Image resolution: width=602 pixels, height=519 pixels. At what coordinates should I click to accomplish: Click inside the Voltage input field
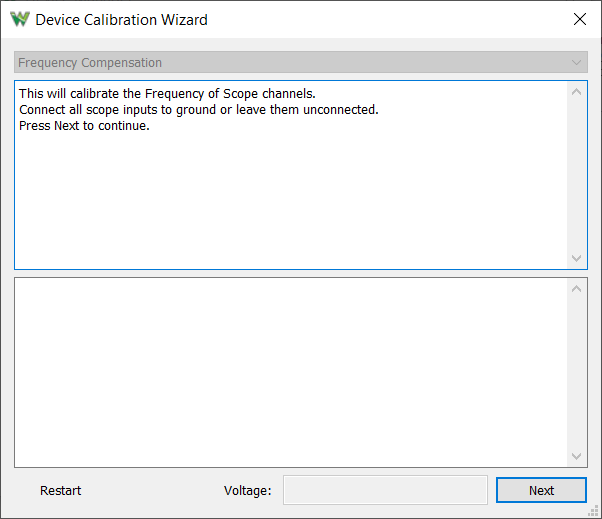point(385,490)
